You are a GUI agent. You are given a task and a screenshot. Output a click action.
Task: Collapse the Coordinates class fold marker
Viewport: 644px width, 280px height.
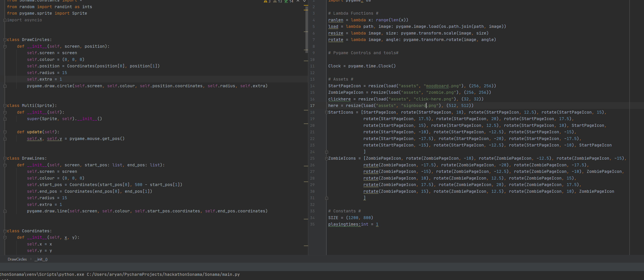click(5, 231)
